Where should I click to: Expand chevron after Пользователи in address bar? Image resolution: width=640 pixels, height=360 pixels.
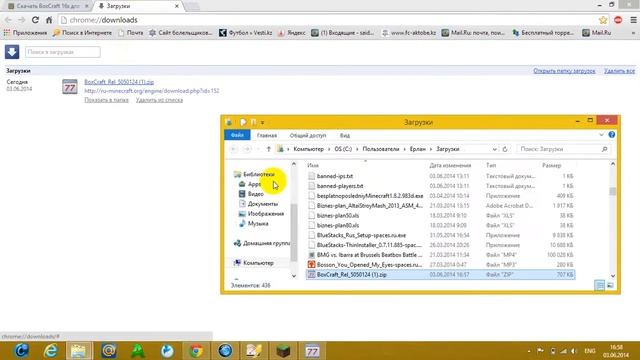point(404,149)
